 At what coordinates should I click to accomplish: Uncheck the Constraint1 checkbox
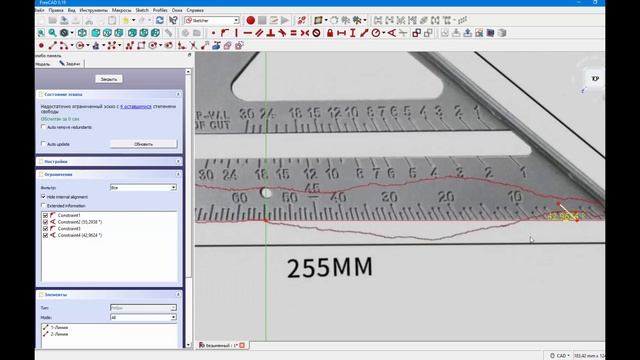45,215
